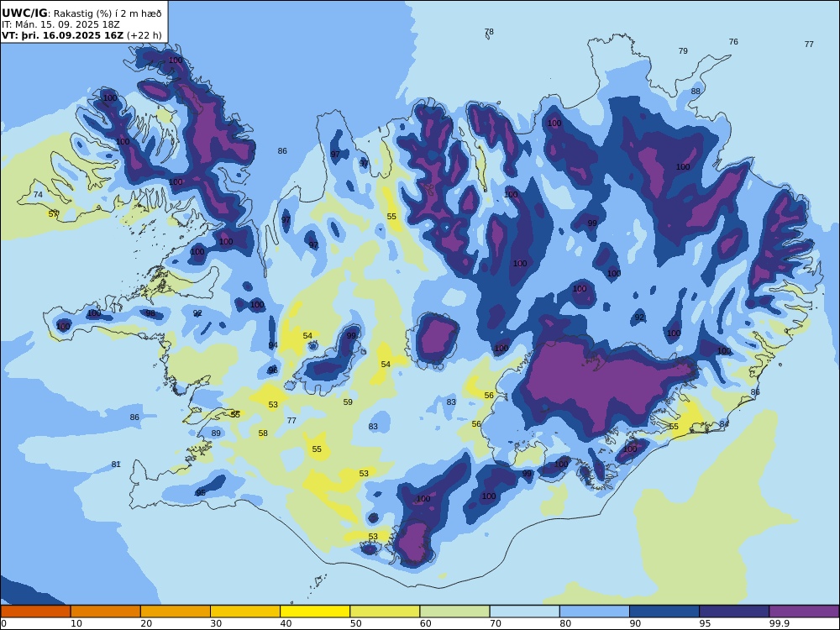Click the orange 10–20 legend swatch
This screenshot has width=840, height=630.
(106, 612)
